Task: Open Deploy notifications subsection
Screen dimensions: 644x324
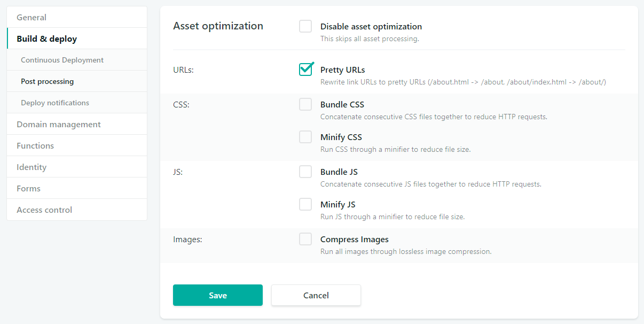Action: 55,103
